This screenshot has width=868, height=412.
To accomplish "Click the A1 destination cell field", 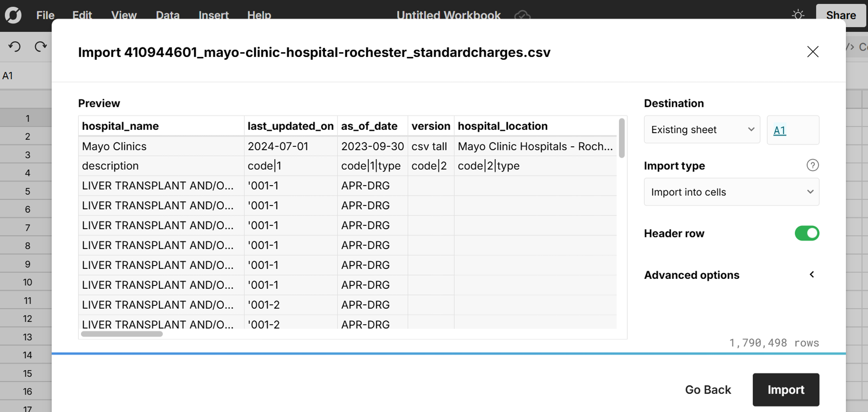I will [793, 130].
